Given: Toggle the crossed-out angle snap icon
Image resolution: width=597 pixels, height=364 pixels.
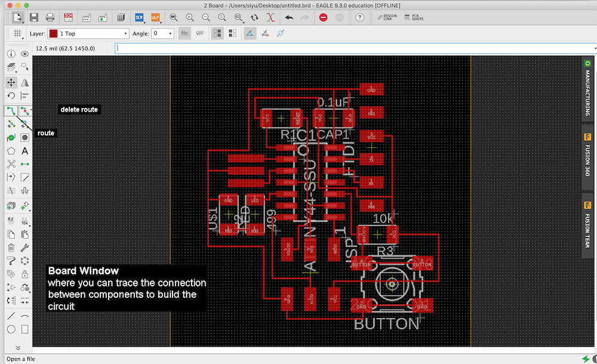Looking at the screenshot, I should (x=266, y=33).
